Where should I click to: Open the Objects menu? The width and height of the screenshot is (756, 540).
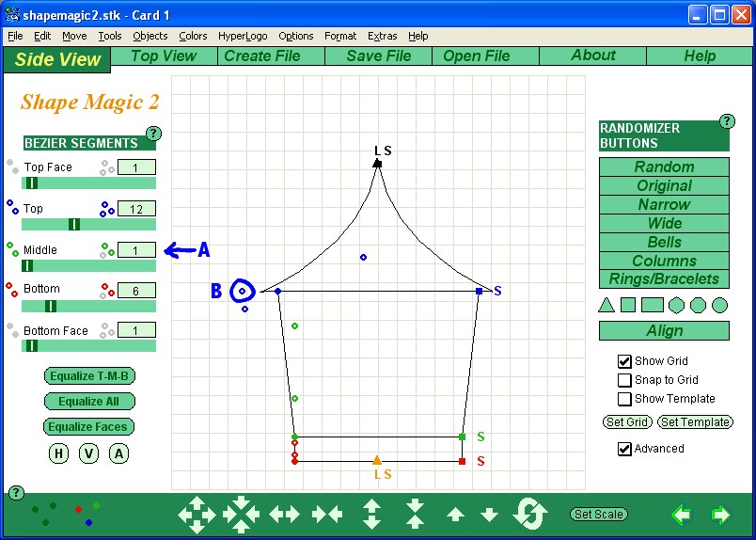pyautogui.click(x=150, y=36)
